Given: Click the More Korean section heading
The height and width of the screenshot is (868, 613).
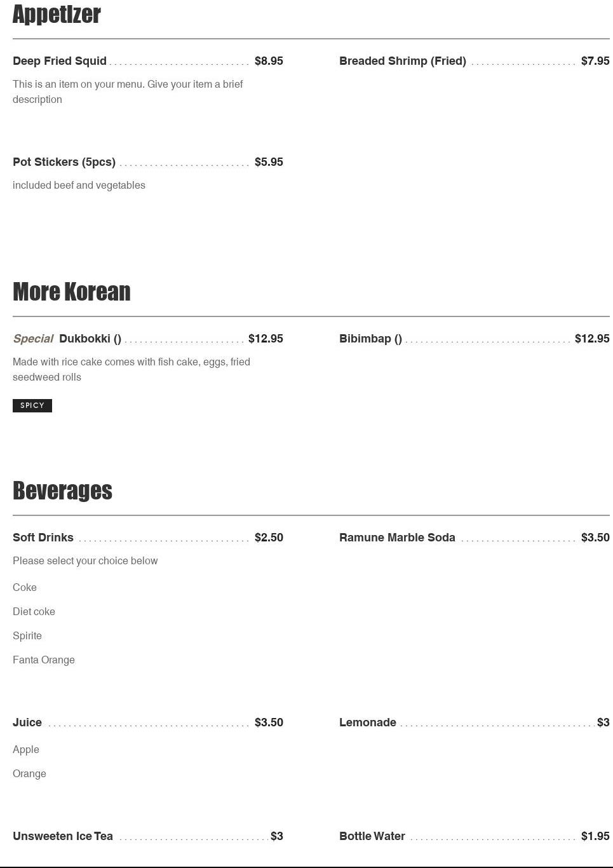Looking at the screenshot, I should [72, 292].
